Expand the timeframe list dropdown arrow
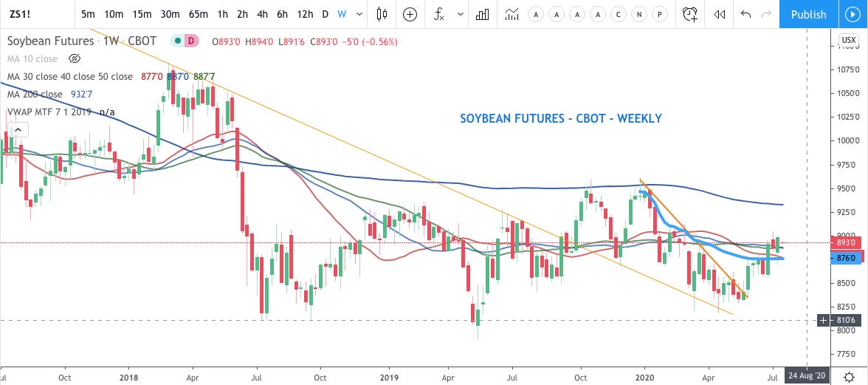The width and height of the screenshot is (868, 385). (360, 14)
